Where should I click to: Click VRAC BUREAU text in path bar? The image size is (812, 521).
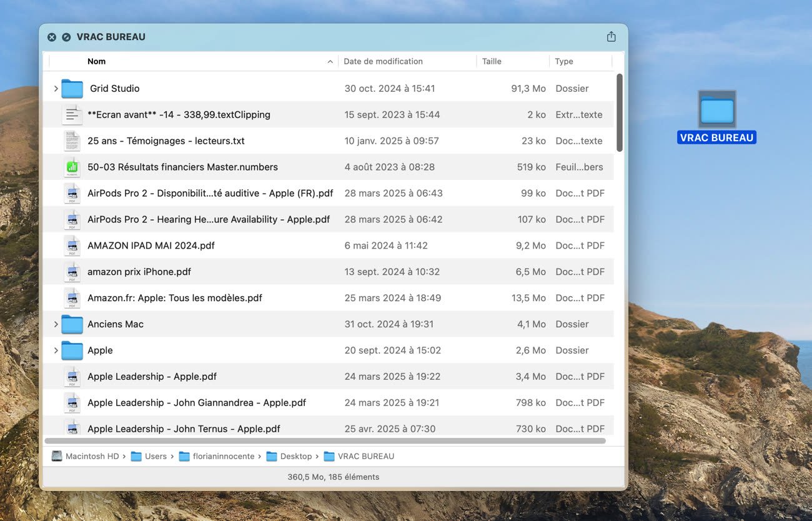(x=366, y=457)
